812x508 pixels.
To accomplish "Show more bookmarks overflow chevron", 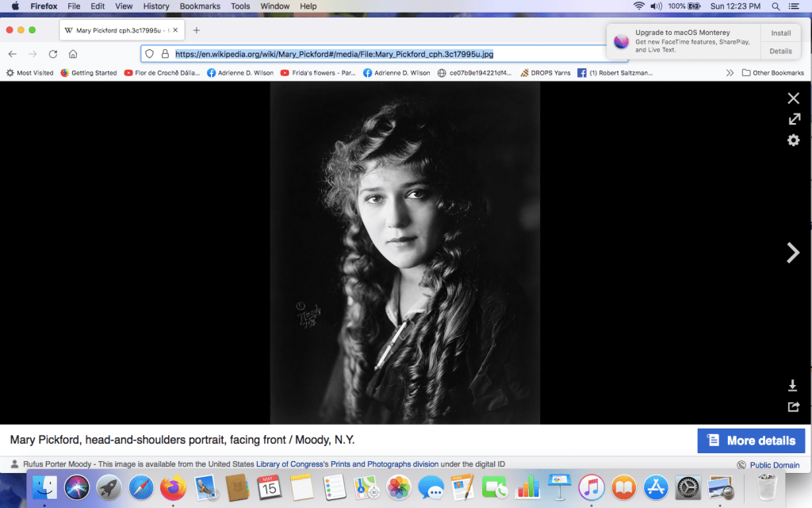I will tap(730, 73).
